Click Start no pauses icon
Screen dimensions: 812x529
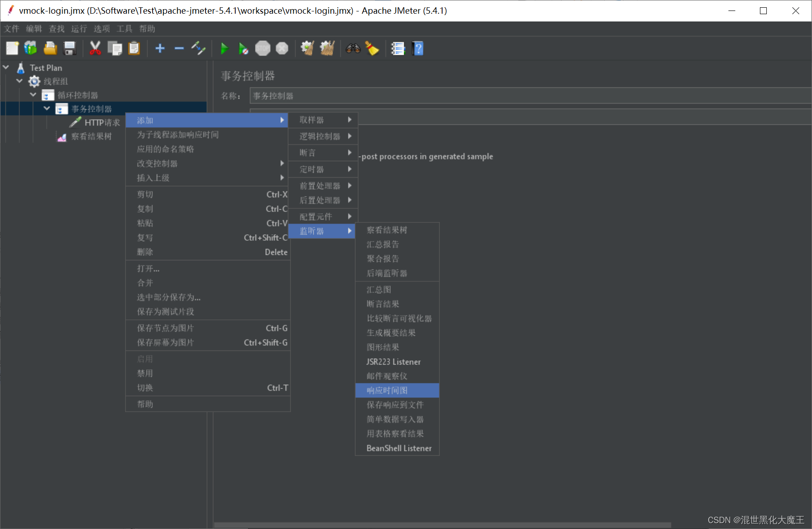[x=243, y=48]
